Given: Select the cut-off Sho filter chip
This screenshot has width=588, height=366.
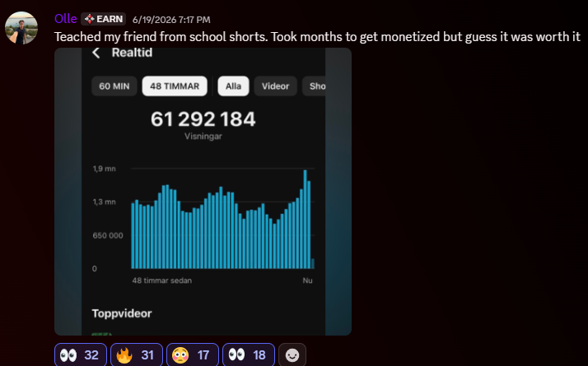Looking at the screenshot, I should pos(315,86).
